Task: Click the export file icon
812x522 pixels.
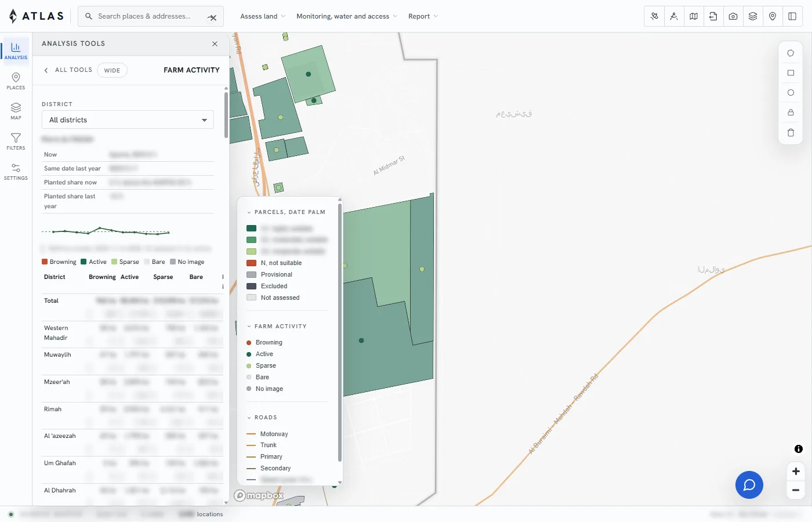Action: [713, 16]
